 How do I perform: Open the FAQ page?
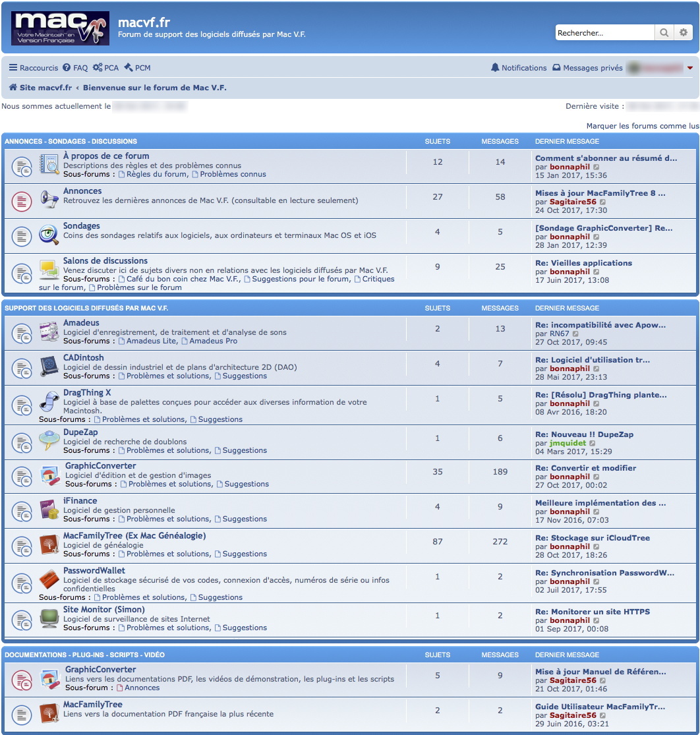(x=76, y=67)
